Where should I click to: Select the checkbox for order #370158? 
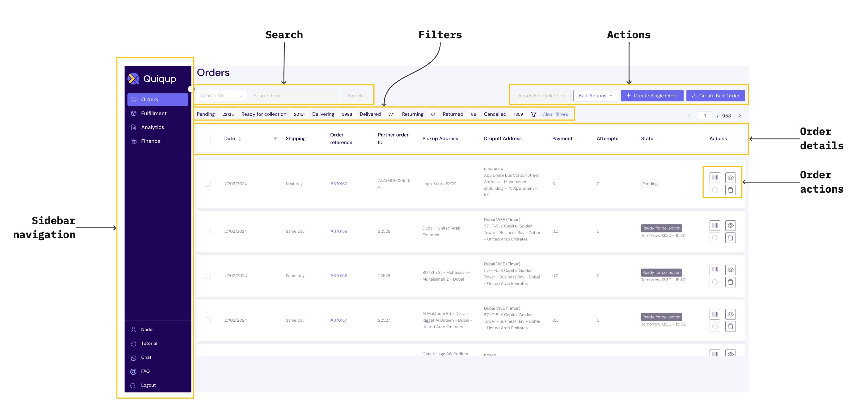click(x=208, y=276)
